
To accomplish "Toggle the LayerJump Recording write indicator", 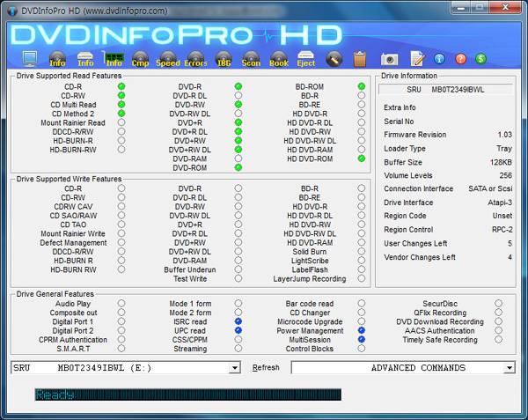I will point(362,278).
